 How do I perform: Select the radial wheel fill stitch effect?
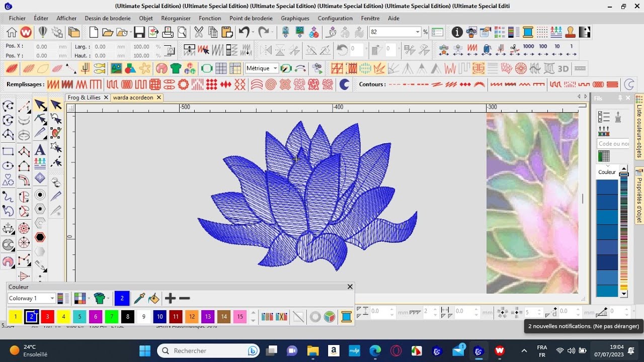point(521,68)
